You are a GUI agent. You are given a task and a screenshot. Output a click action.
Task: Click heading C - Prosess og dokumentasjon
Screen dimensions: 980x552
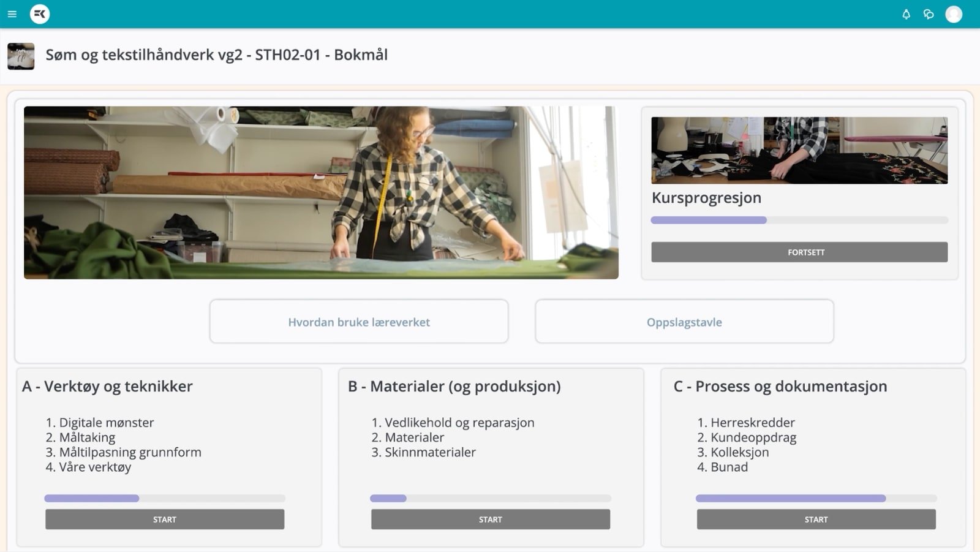pos(780,387)
